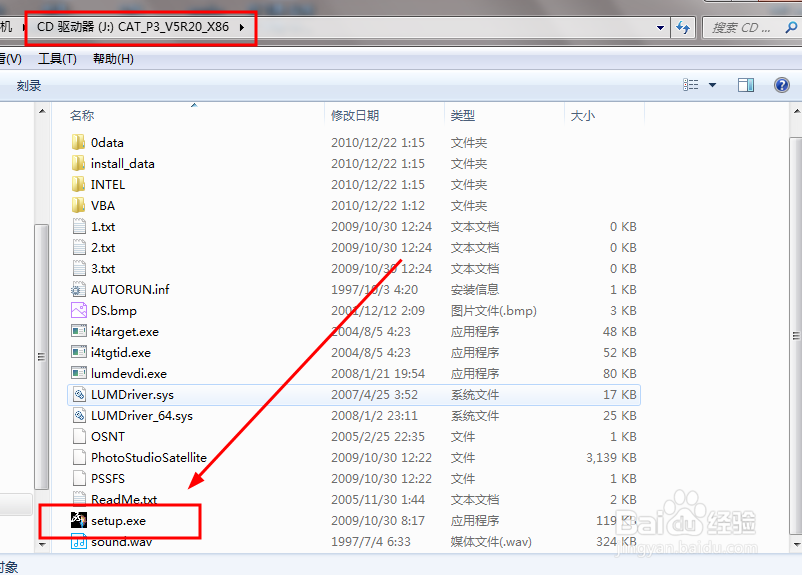
Task: Click the 2007/4/25 3:52 date cell
Action: (x=374, y=394)
